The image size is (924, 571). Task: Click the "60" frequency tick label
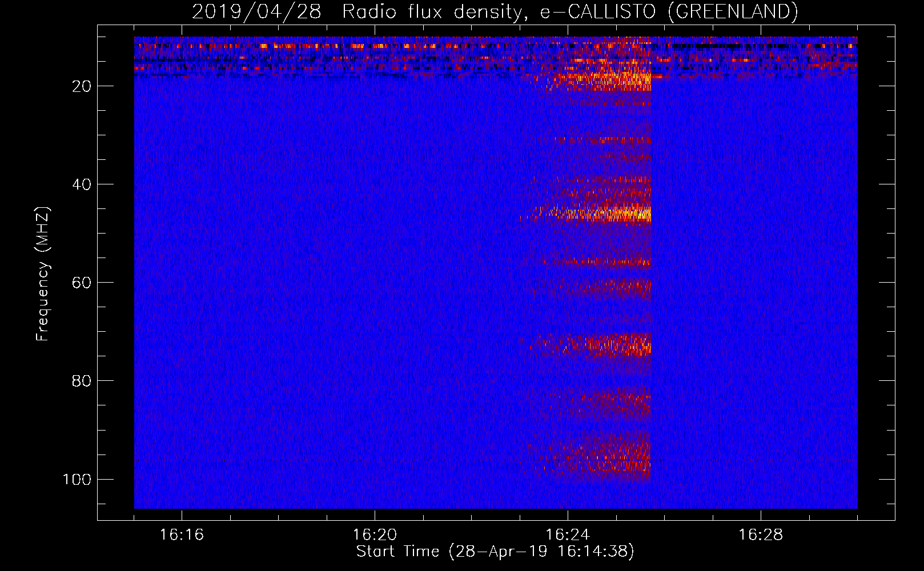(82, 283)
